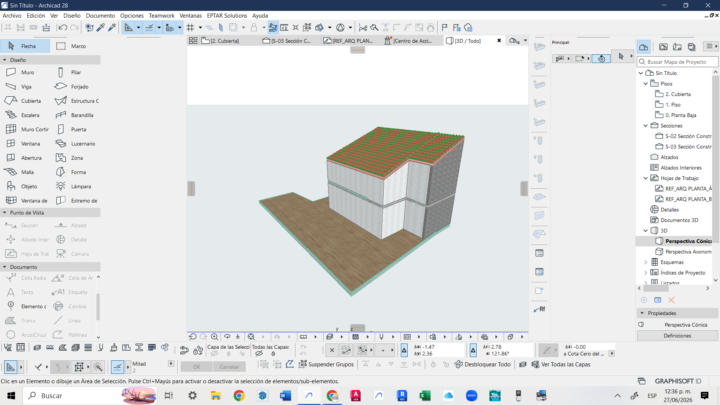720x405 pixels.
Task: Close the 3D / Todo tab
Action: (x=499, y=41)
